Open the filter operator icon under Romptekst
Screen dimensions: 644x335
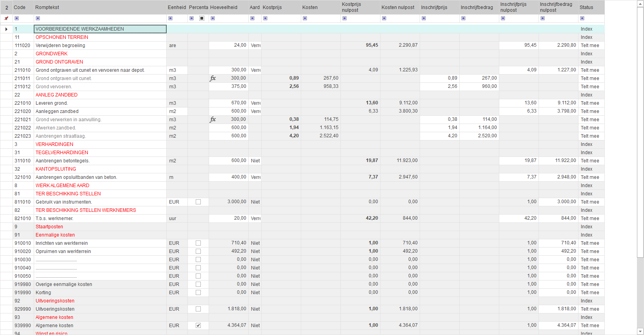point(38,18)
